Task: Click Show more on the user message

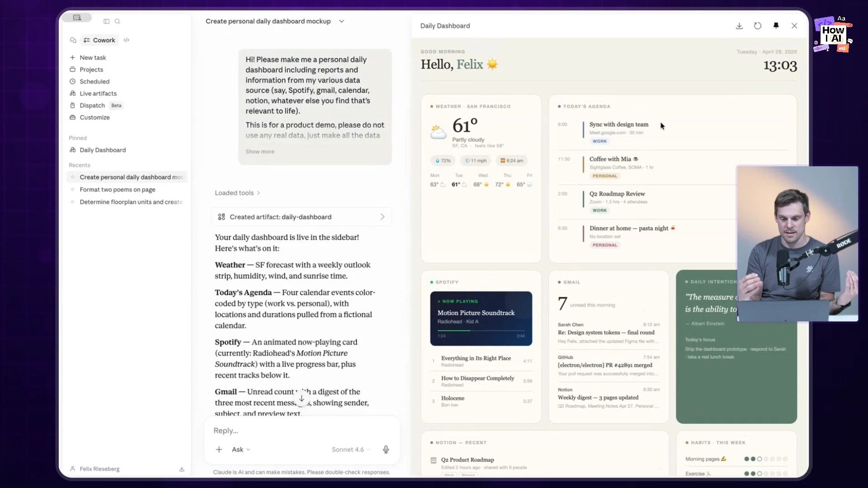Action: (x=260, y=152)
